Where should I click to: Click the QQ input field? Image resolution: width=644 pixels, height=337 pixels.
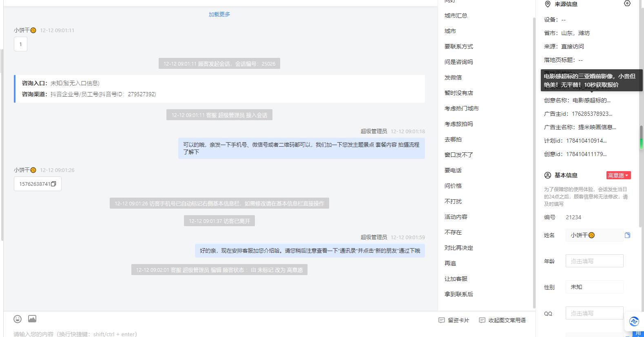594,313
